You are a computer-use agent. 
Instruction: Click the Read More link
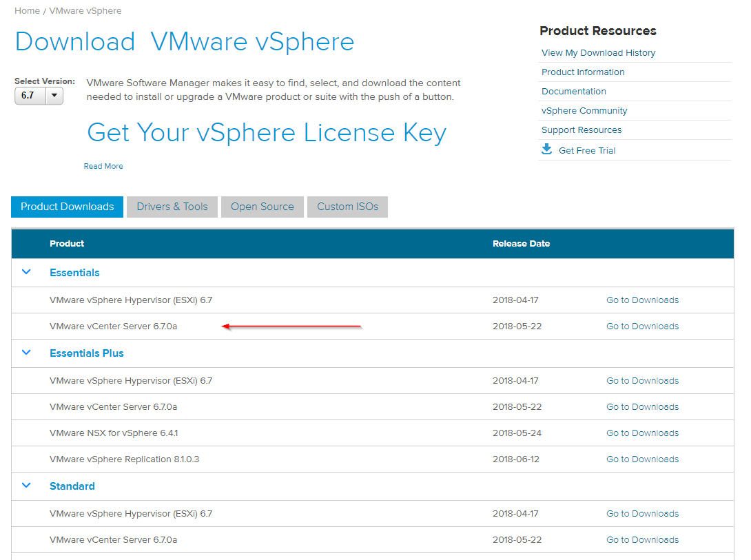(103, 166)
